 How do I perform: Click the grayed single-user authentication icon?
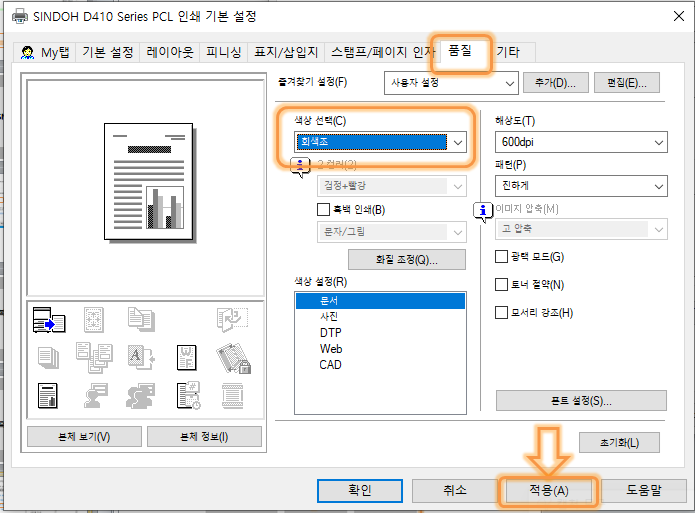pos(95,395)
